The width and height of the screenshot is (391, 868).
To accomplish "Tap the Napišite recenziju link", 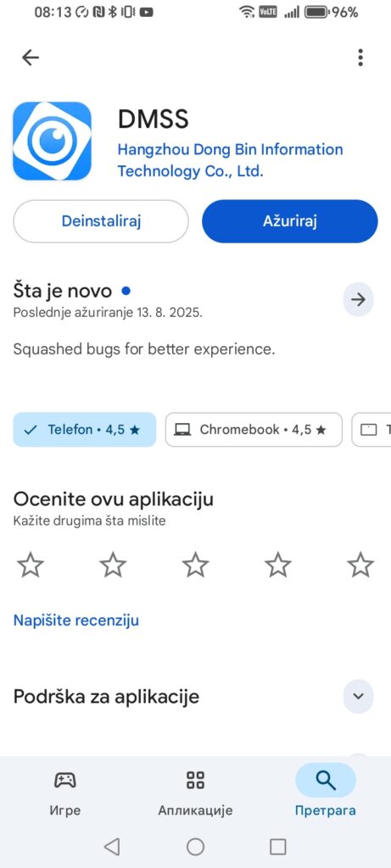I will coord(75,620).
